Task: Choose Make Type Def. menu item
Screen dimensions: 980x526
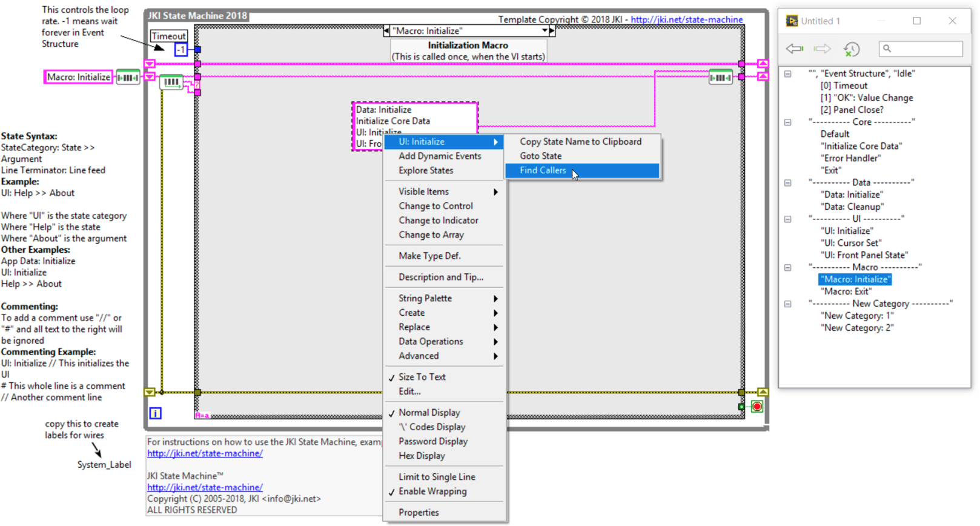Action: tap(445, 256)
